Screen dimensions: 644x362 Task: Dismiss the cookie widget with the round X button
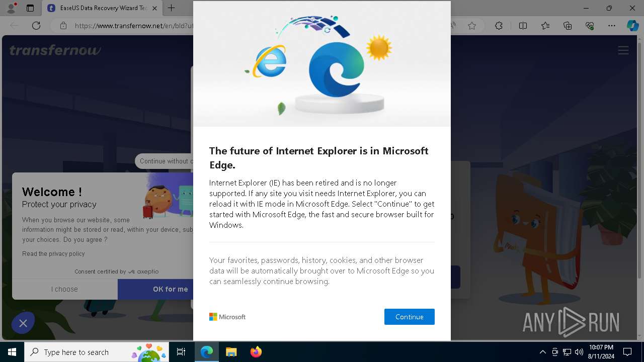(23, 323)
